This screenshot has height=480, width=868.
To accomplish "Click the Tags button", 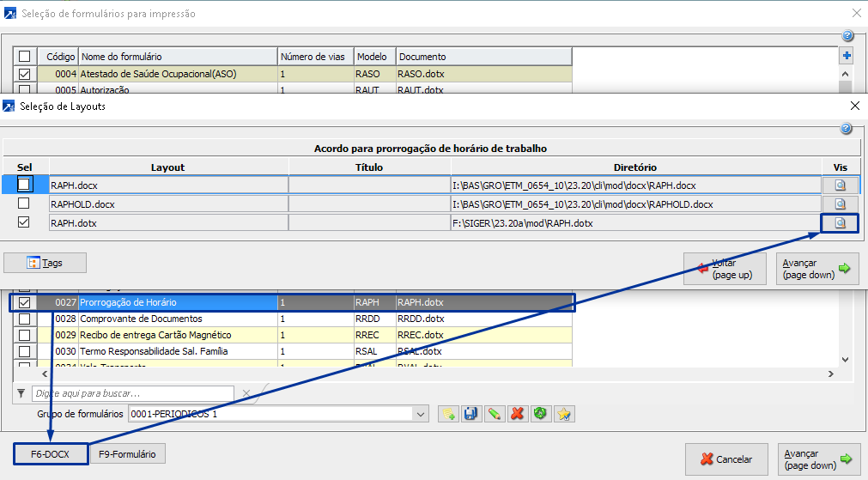I will (x=45, y=263).
